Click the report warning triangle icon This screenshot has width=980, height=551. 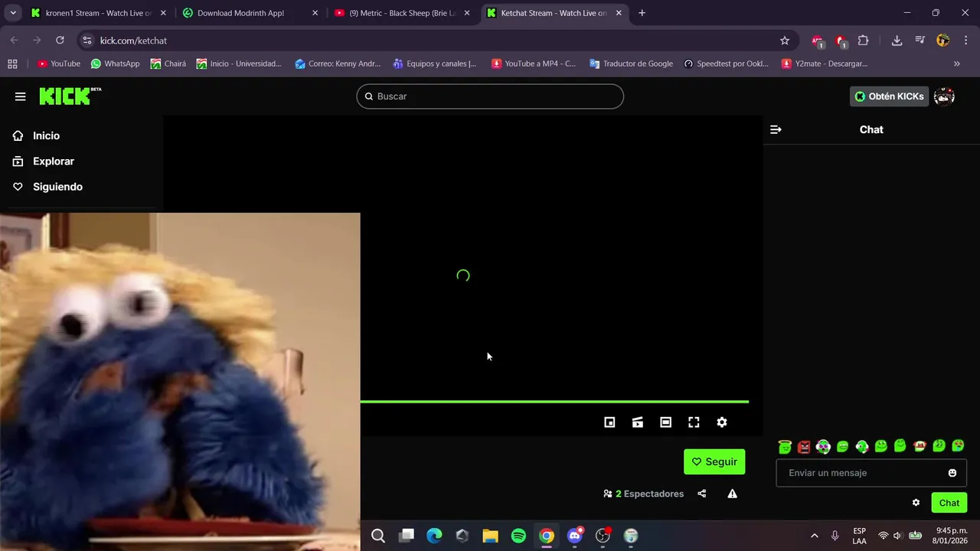[733, 494]
